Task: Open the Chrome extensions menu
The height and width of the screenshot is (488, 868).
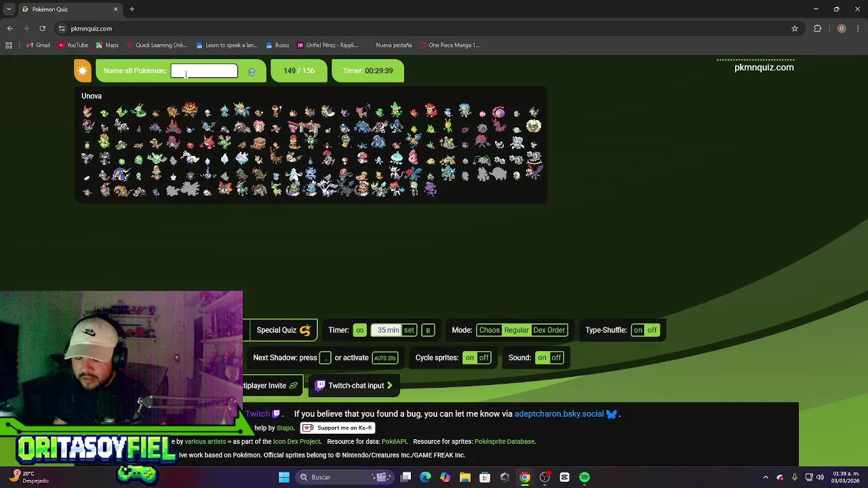Action: [817, 28]
